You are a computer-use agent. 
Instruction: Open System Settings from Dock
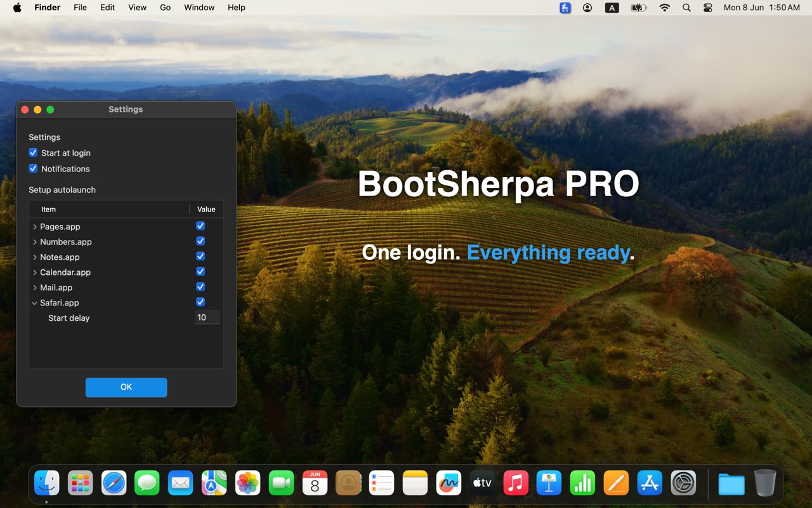[683, 483]
